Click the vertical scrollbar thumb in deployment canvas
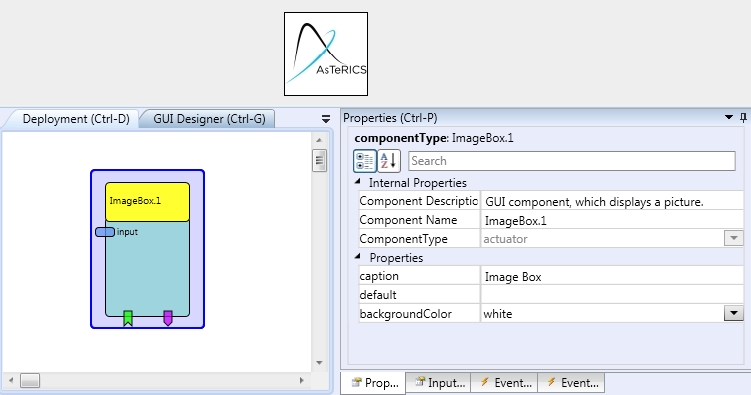Viewport: 751px width, 395px height. click(x=319, y=160)
